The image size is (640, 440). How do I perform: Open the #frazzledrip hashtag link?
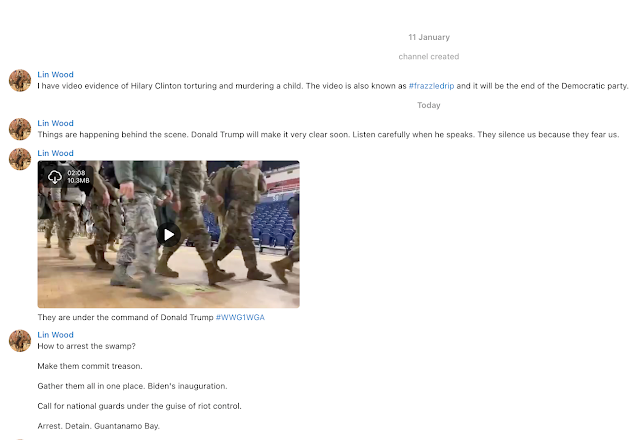[431, 86]
